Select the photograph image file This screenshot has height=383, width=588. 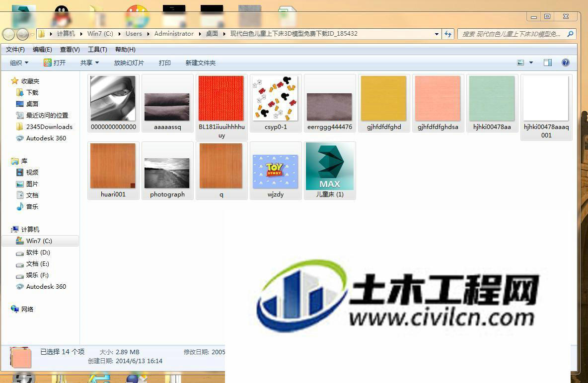167,171
